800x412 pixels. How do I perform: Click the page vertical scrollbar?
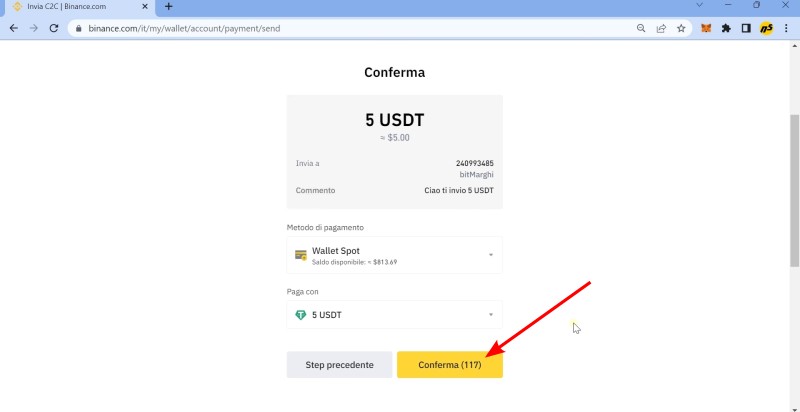[x=794, y=190]
